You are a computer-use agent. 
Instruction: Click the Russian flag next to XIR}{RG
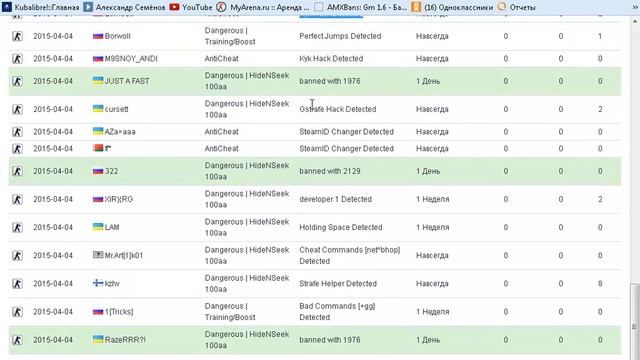point(98,199)
